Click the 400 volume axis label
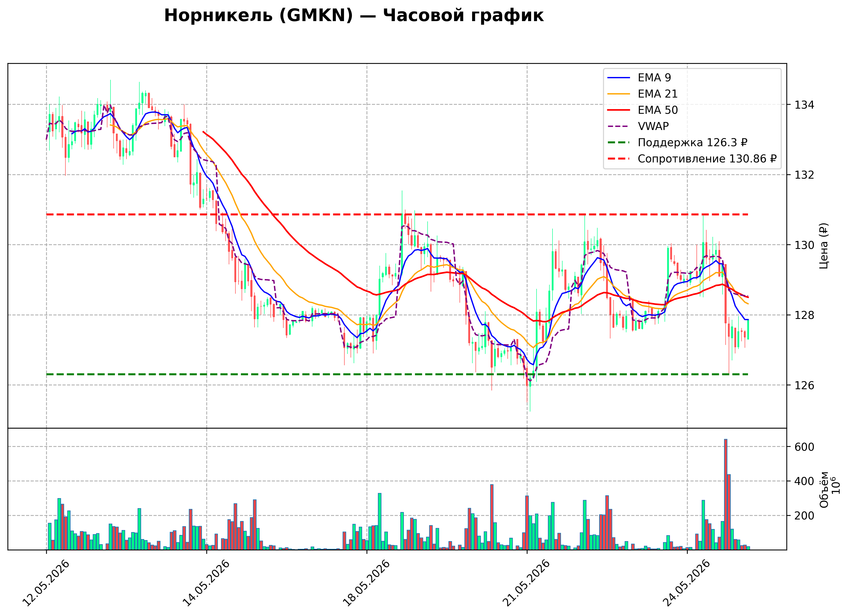This screenshot has width=850, height=616. [805, 481]
